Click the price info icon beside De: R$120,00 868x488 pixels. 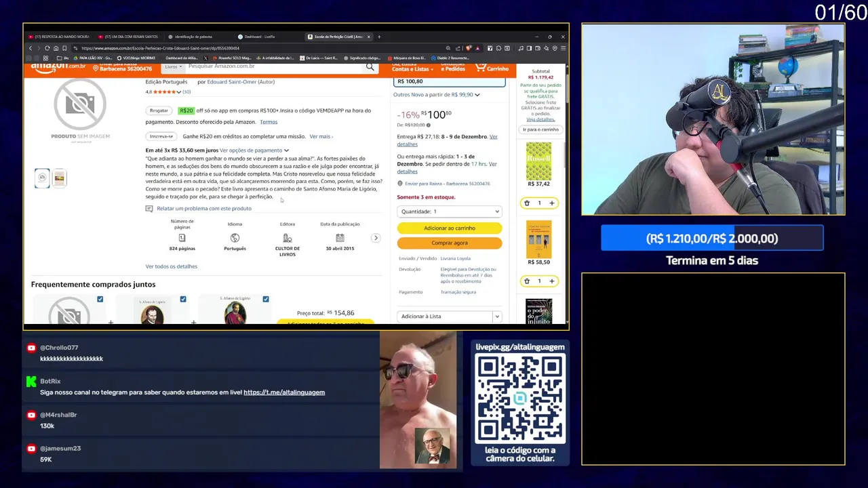429,125
